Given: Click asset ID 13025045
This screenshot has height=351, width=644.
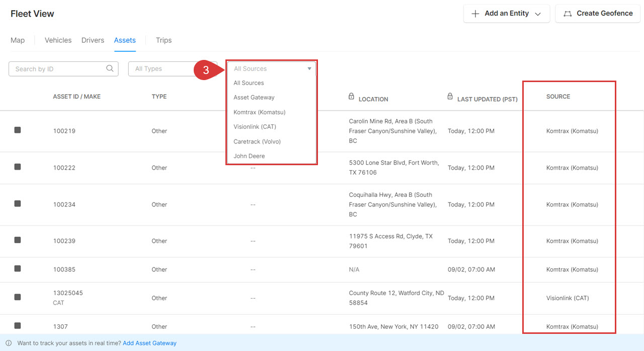Looking at the screenshot, I should coord(68,293).
